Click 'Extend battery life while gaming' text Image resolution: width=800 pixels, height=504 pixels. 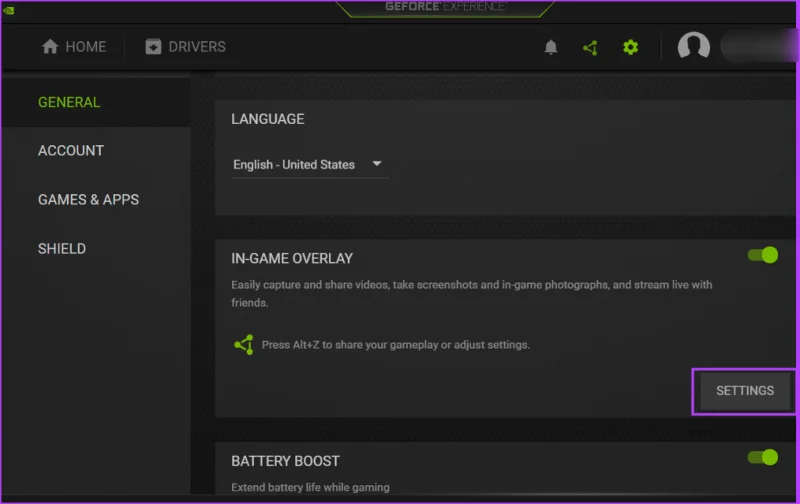pyautogui.click(x=310, y=487)
